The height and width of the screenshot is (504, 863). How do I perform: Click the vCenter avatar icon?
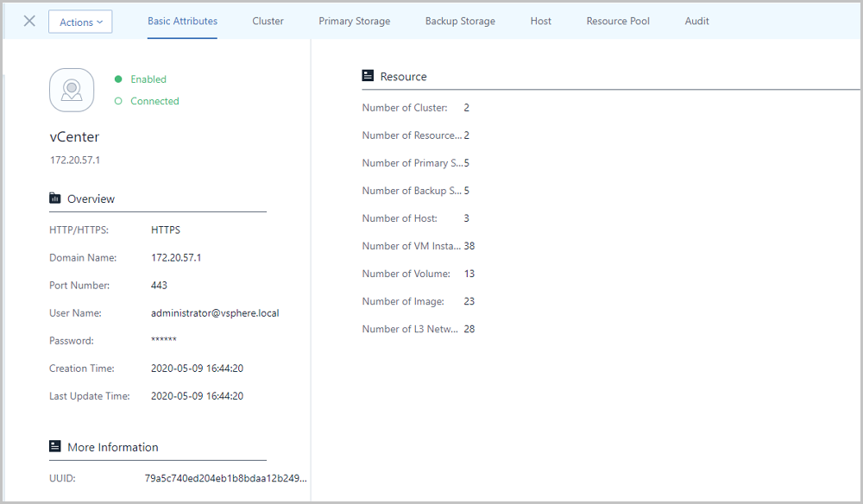(x=72, y=91)
